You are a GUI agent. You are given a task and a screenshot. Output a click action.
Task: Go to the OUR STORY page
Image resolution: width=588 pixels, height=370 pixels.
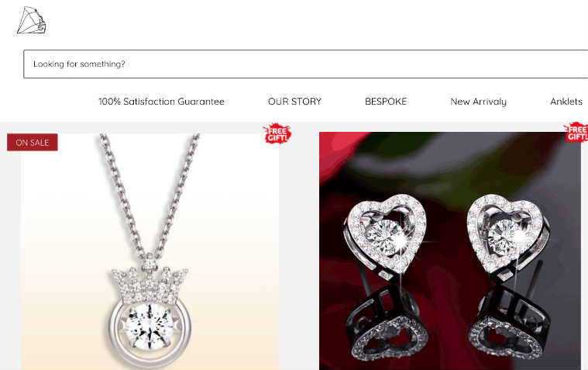[x=294, y=102]
